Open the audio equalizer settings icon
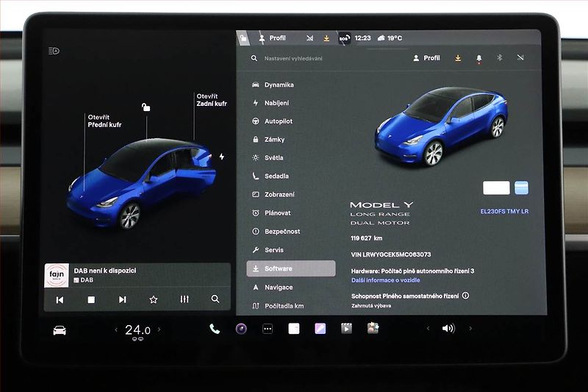The height and width of the screenshot is (392, 588). (184, 299)
